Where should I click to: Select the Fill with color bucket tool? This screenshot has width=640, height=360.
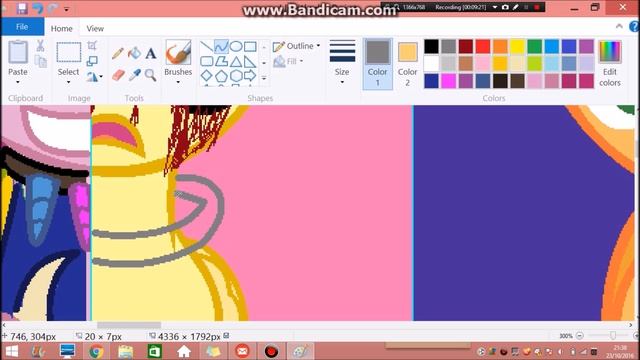tap(134, 53)
